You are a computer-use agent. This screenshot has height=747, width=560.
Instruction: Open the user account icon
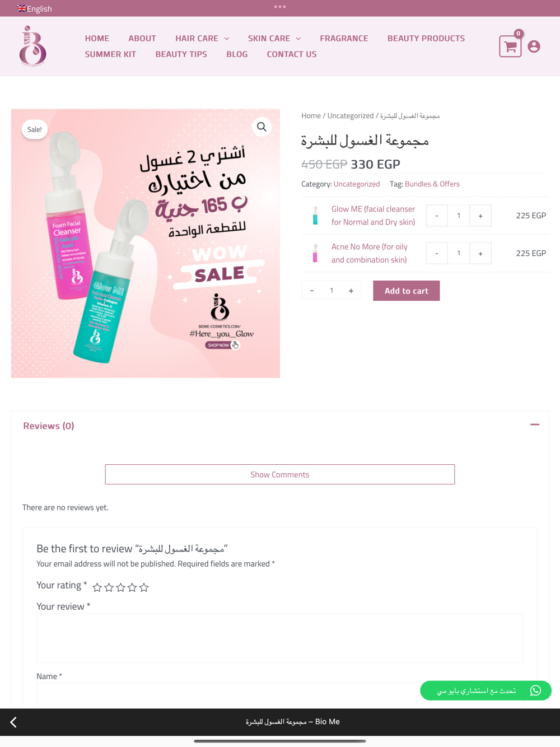pyautogui.click(x=534, y=46)
